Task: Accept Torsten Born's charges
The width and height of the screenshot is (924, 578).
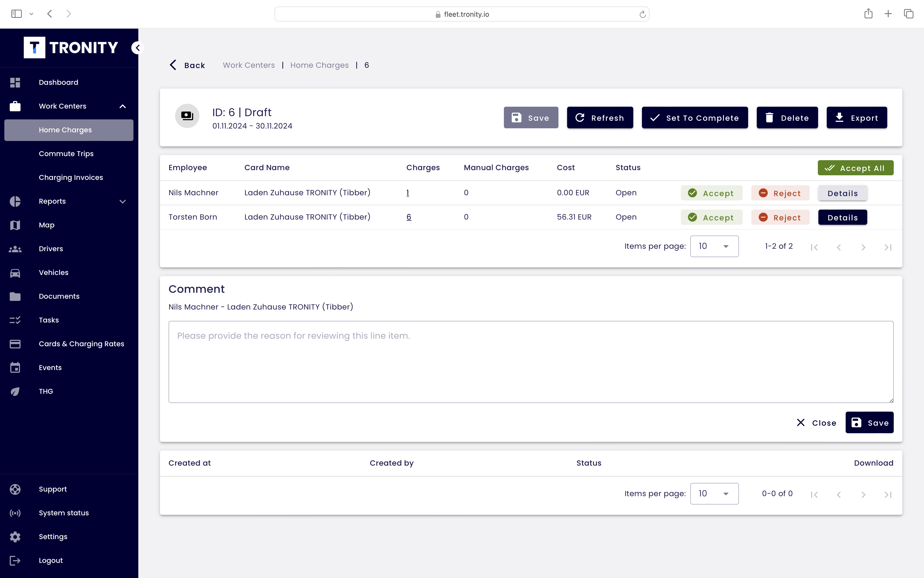Action: click(711, 217)
